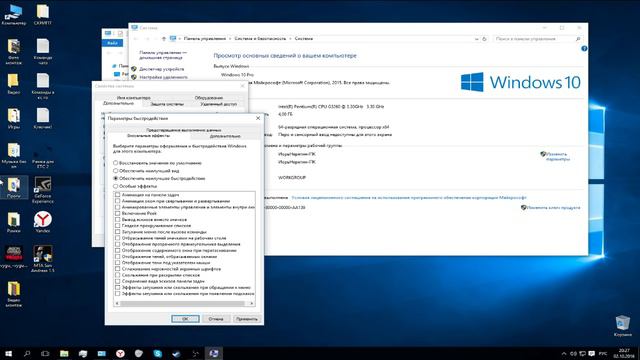Switch to 'Визуальные эффекты' tab

148,136
